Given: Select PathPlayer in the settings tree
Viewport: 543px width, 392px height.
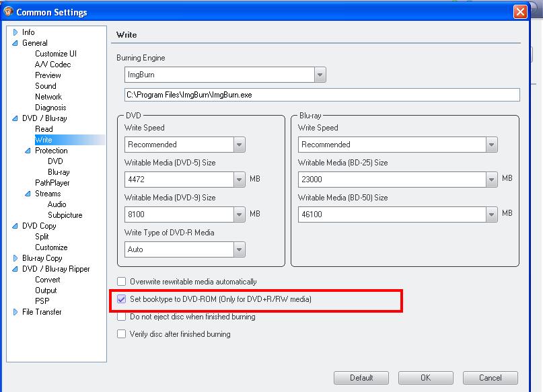Looking at the screenshot, I should point(52,183).
